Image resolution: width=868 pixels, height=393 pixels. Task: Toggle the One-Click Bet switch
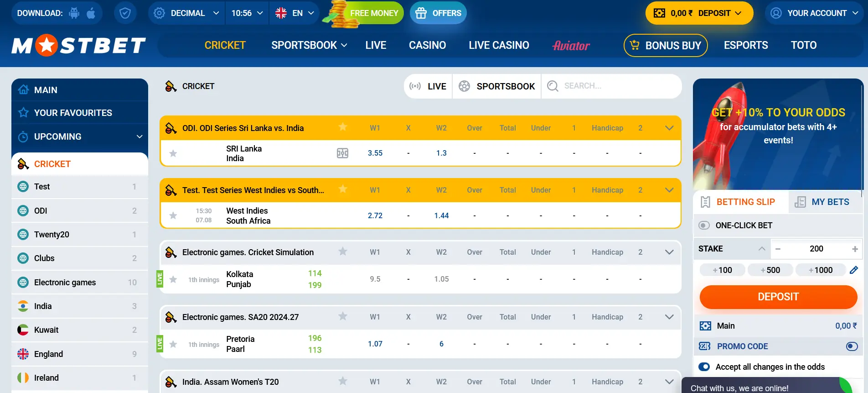pyautogui.click(x=704, y=225)
